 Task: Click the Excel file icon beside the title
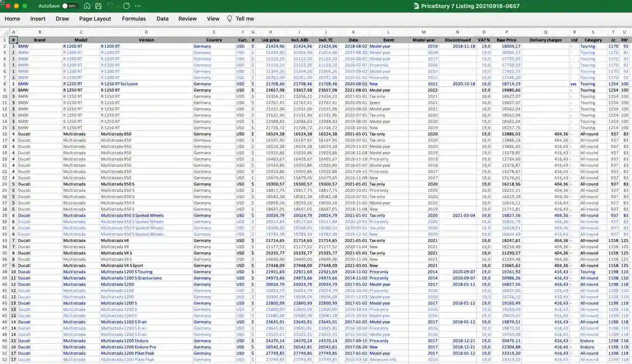(416, 6)
